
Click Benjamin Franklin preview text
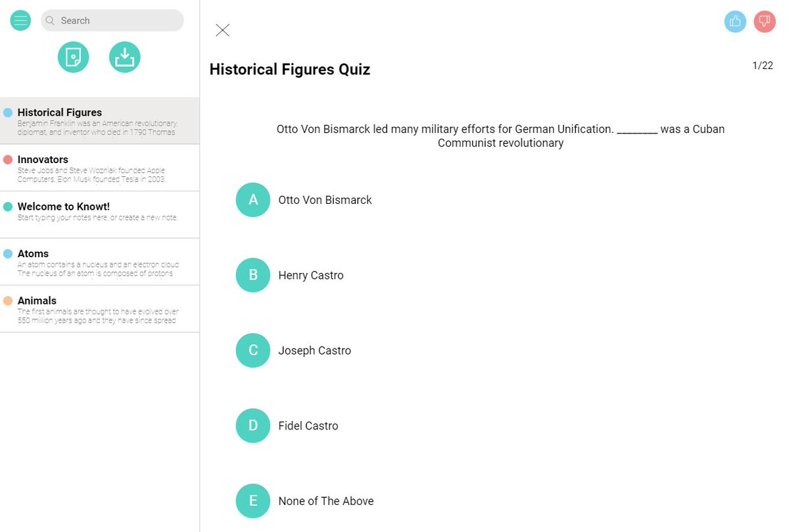(x=97, y=128)
